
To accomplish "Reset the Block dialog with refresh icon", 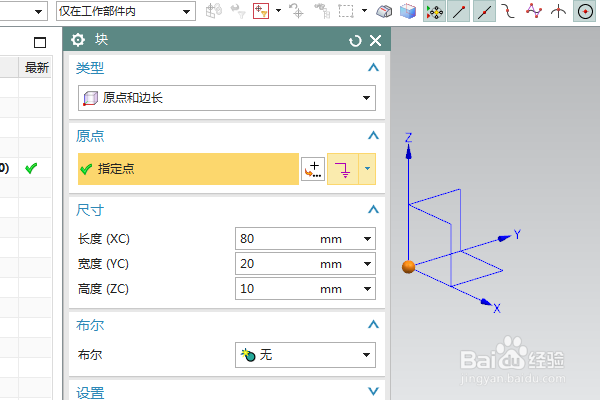I will (355, 40).
